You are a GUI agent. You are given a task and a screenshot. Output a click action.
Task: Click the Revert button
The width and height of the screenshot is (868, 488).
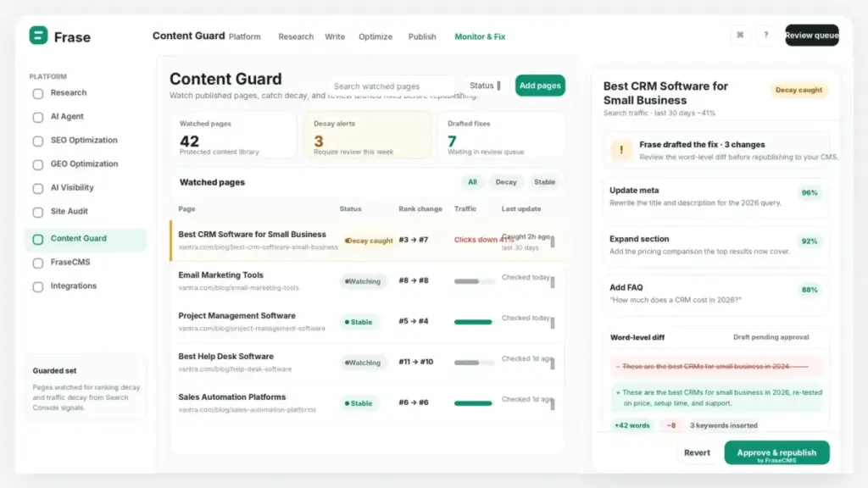697,452
